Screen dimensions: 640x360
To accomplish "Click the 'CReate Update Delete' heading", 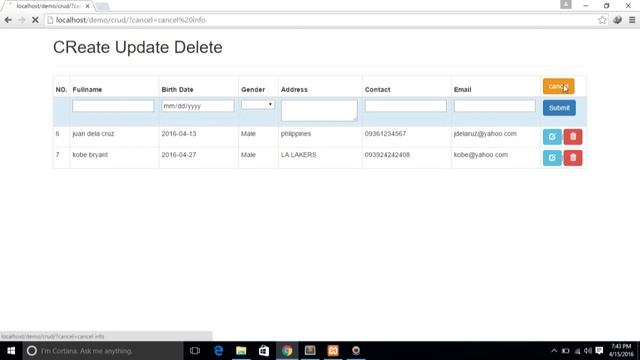I will point(138,47).
